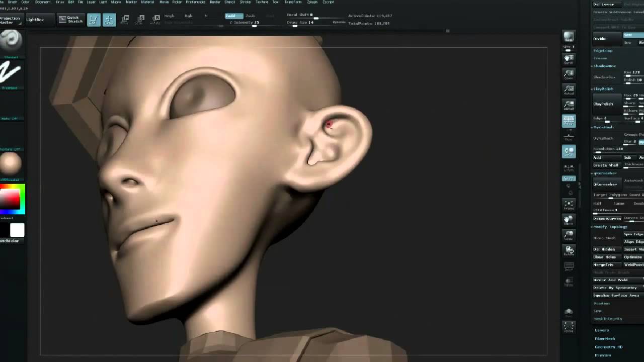Click the Frame icon in right shelf
Image resolution: width=644 pixels, height=362 pixels.
click(x=569, y=204)
